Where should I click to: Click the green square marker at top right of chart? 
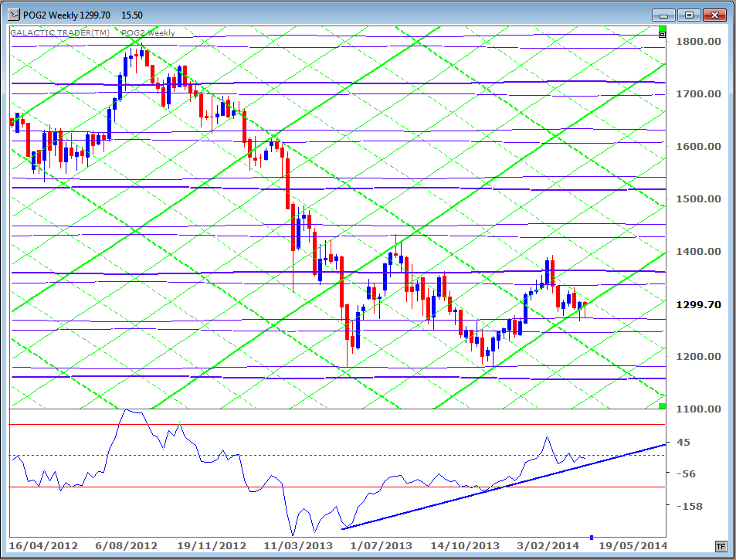pos(663,29)
